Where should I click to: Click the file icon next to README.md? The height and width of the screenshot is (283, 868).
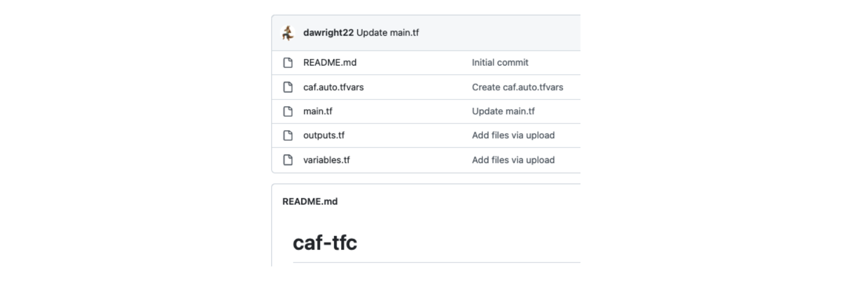click(x=288, y=63)
